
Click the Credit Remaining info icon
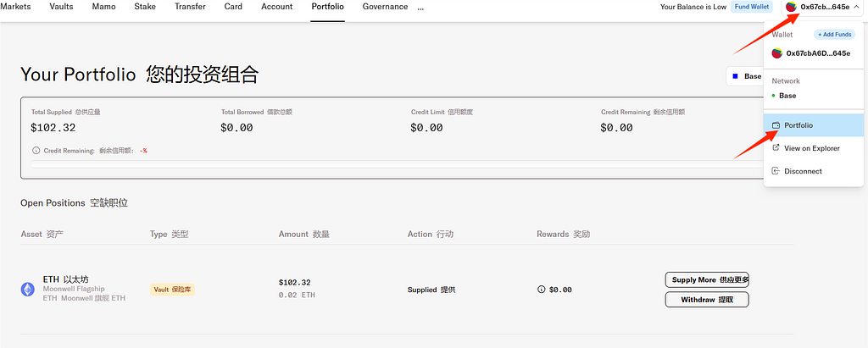click(x=36, y=151)
